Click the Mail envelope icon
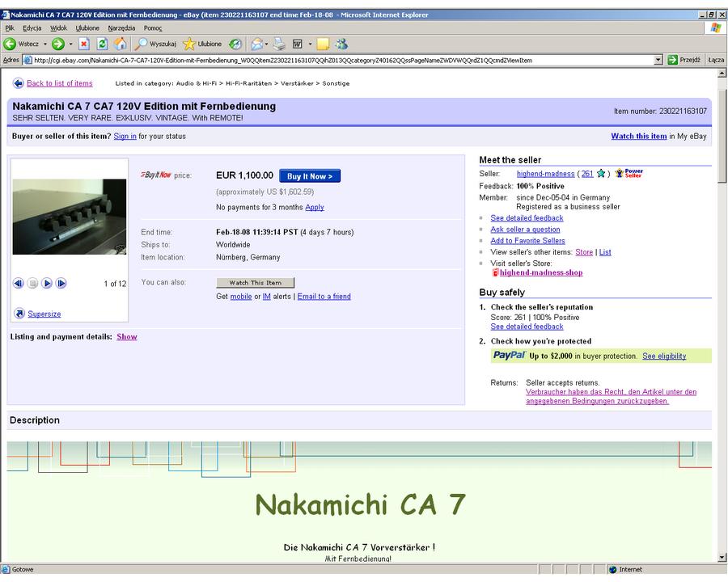This screenshot has height=582, width=728. pos(256,44)
